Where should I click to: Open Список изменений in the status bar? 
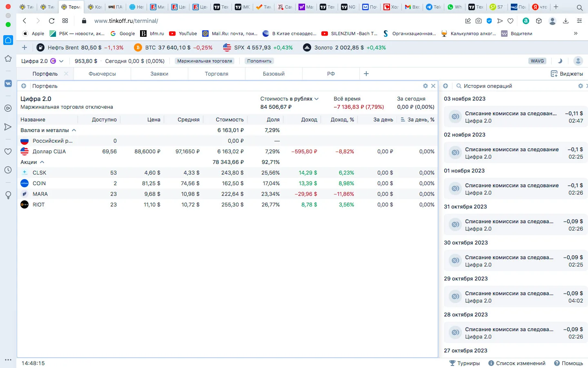[517, 363]
